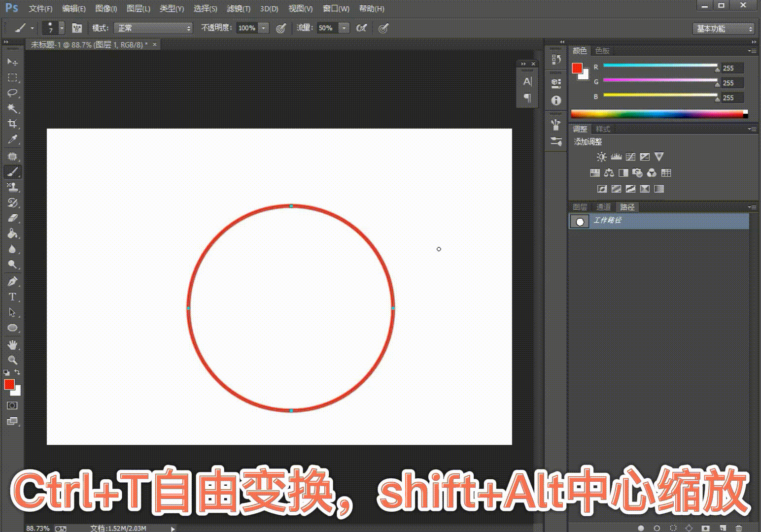The image size is (761, 532).
Task: Select the Eraser tool
Action: coord(12,218)
